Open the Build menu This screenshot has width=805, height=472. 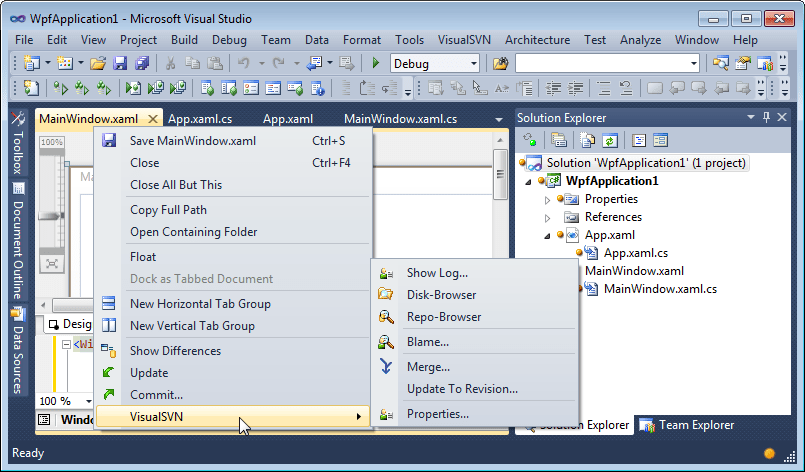(184, 40)
